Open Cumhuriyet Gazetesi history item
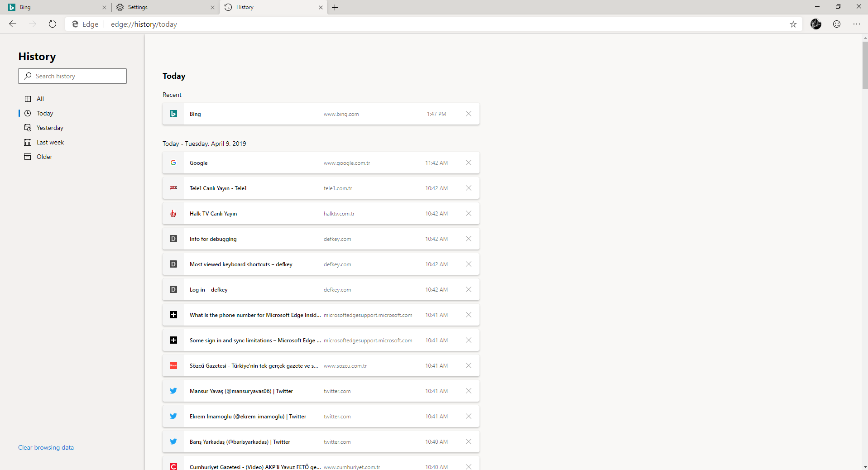Viewport: 868px width, 470px height. coord(255,467)
